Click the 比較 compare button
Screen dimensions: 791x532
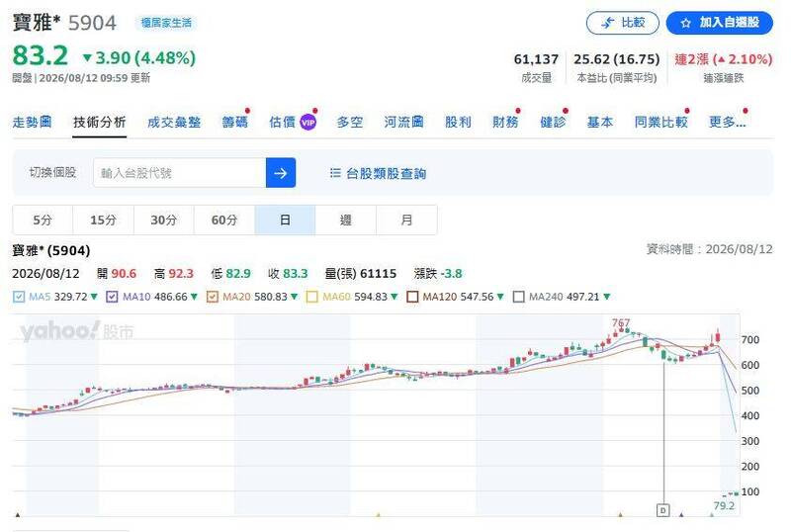tap(622, 23)
